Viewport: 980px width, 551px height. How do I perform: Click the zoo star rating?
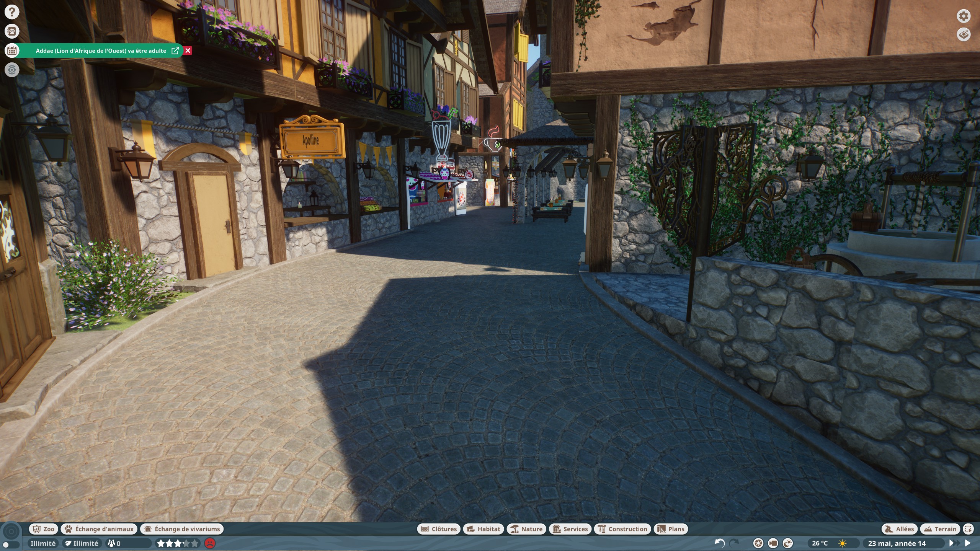(x=178, y=543)
